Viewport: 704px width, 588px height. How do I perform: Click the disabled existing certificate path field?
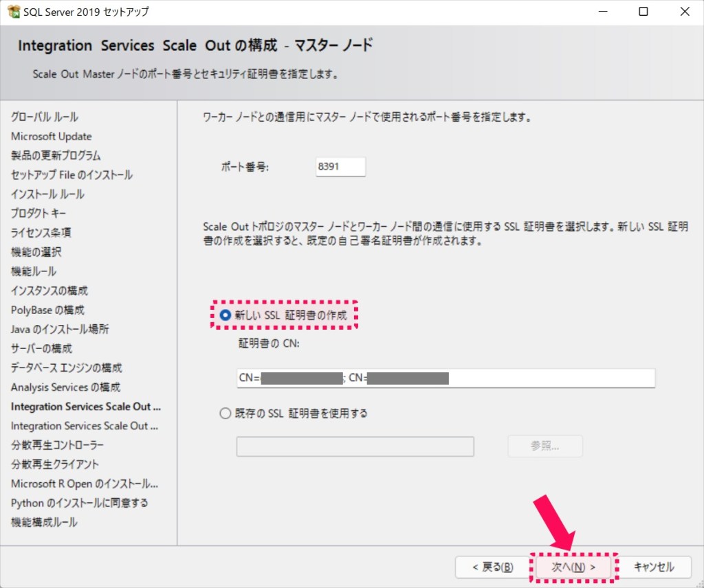(x=355, y=446)
